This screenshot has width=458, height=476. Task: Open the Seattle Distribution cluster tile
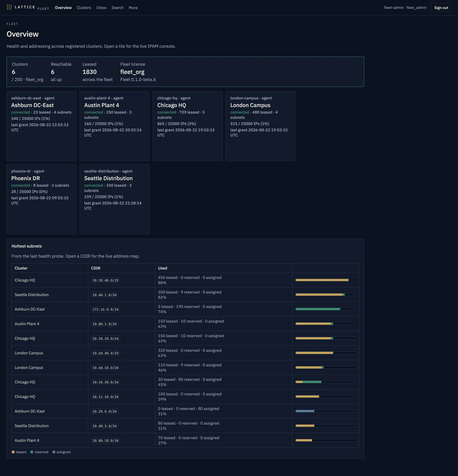click(x=114, y=199)
